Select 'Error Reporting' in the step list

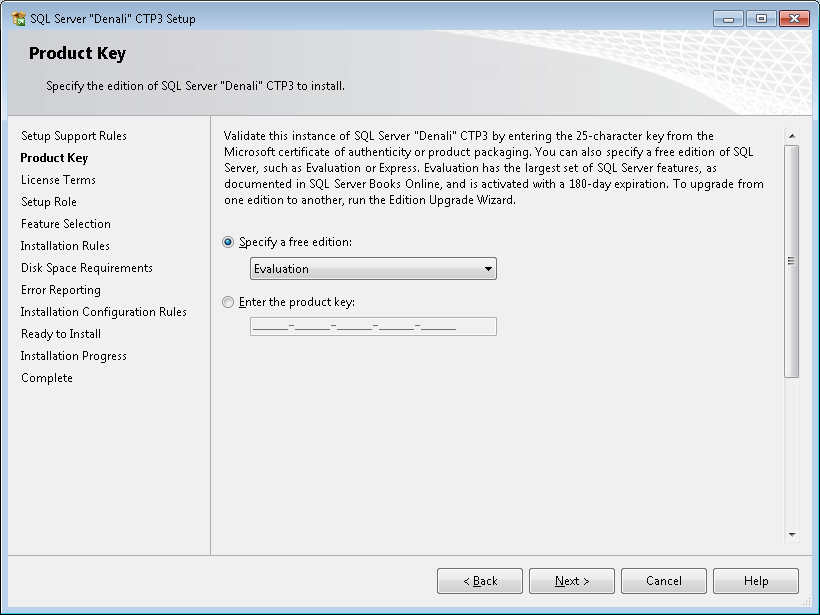tap(61, 290)
